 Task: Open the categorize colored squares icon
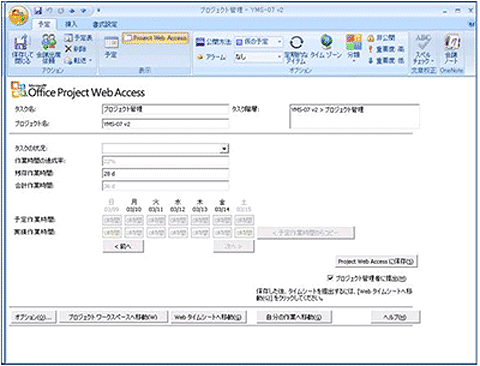point(353,42)
